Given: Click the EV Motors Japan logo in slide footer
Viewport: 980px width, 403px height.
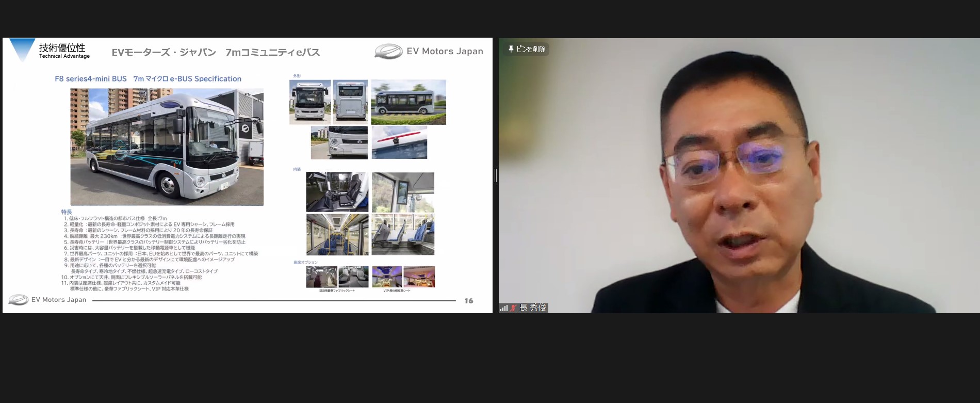Looking at the screenshot, I should (47, 300).
